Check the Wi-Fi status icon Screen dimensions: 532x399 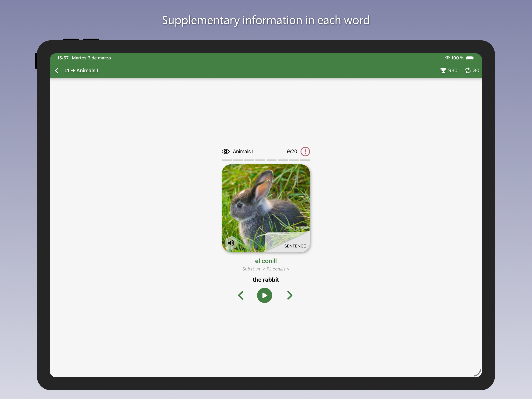click(x=447, y=58)
